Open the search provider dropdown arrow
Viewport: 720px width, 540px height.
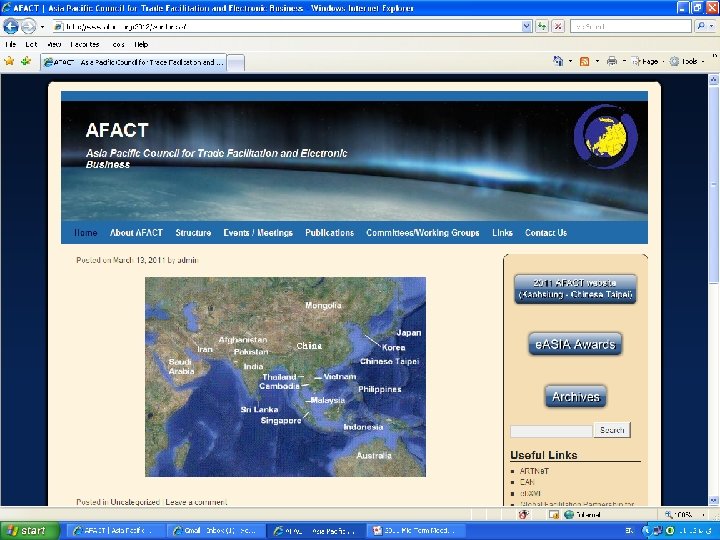(712, 27)
